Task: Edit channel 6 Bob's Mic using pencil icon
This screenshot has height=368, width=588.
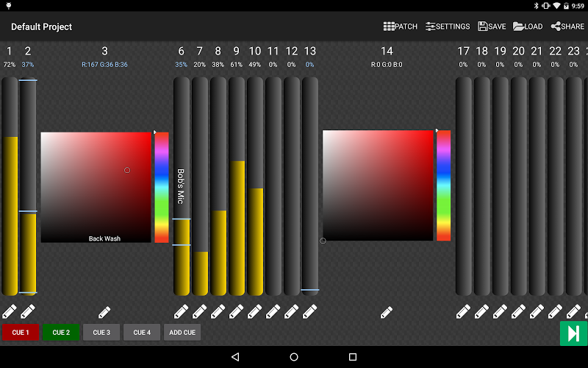Action: (x=181, y=311)
